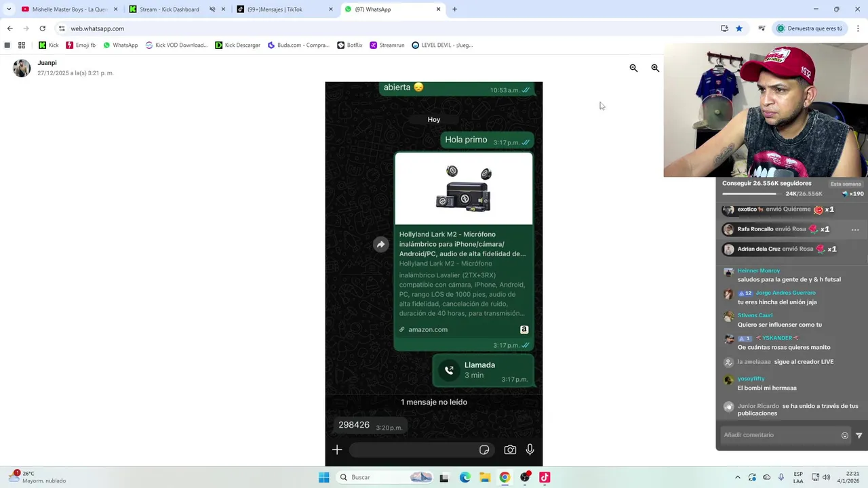Click the Hollyland Lark M2 product image
Screen dimensions: 868x488
click(x=464, y=188)
